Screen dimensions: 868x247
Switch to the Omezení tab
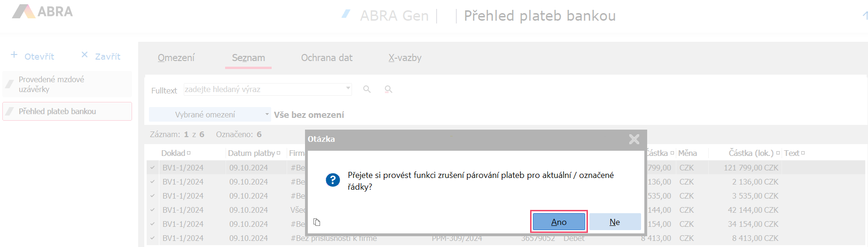(x=176, y=58)
